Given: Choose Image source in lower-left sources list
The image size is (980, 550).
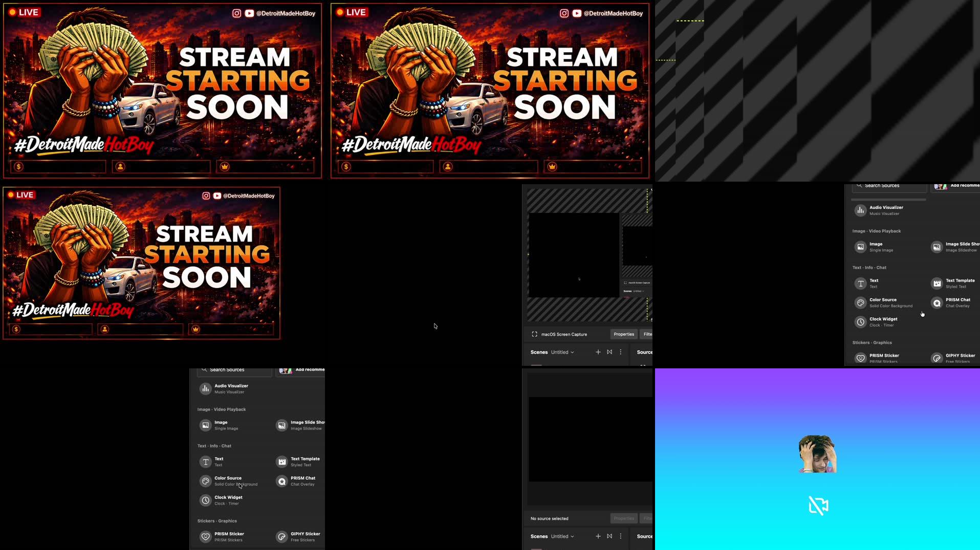Looking at the screenshot, I should 219,425.
